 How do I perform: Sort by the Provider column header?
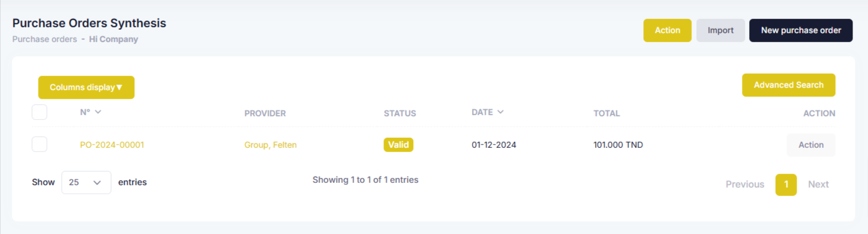pos(265,113)
